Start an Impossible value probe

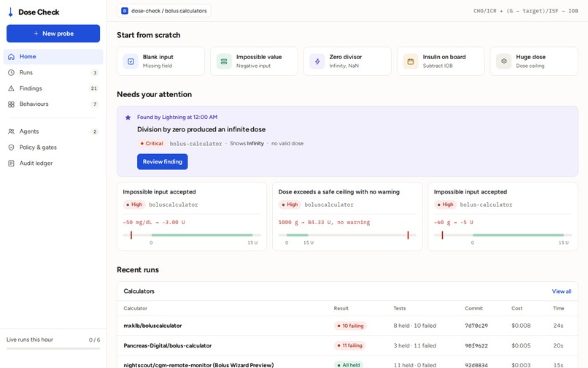pyautogui.click(x=255, y=61)
